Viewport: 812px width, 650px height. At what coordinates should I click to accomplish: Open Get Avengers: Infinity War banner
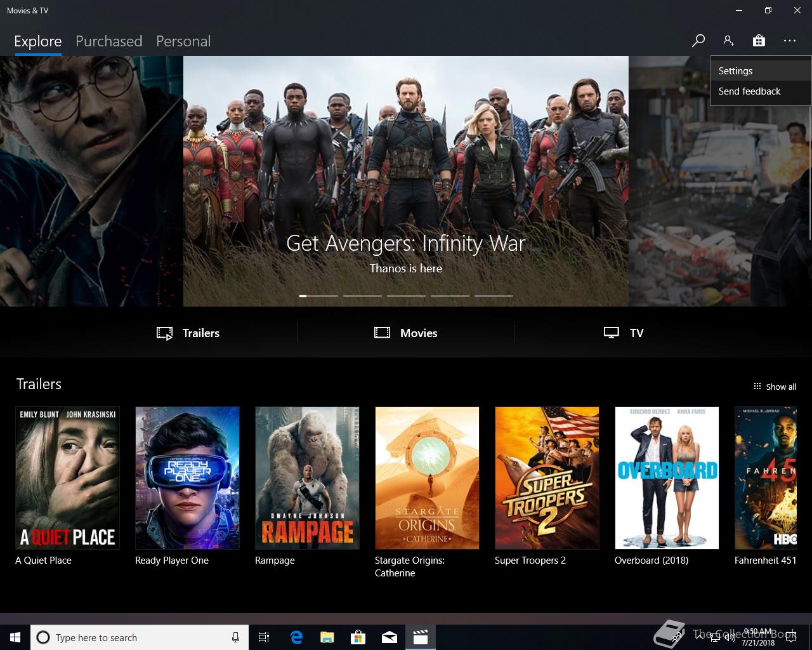coord(406,181)
